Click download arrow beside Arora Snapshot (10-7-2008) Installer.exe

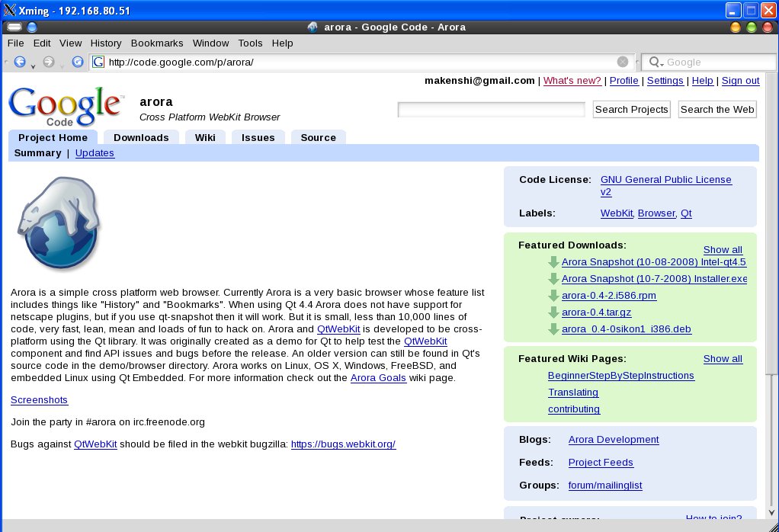(x=553, y=279)
